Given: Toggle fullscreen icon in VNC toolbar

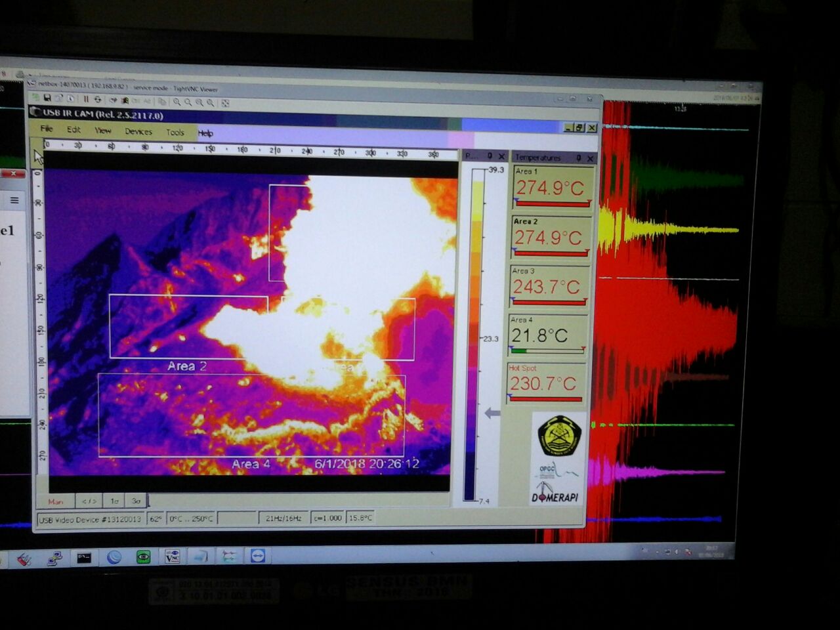Looking at the screenshot, I should click(x=225, y=103).
